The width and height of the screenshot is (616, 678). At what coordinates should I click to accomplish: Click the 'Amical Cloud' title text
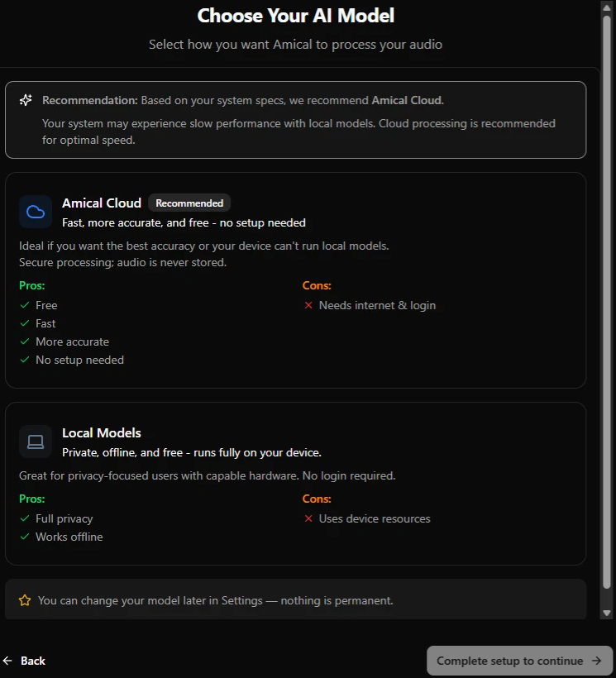pos(102,203)
